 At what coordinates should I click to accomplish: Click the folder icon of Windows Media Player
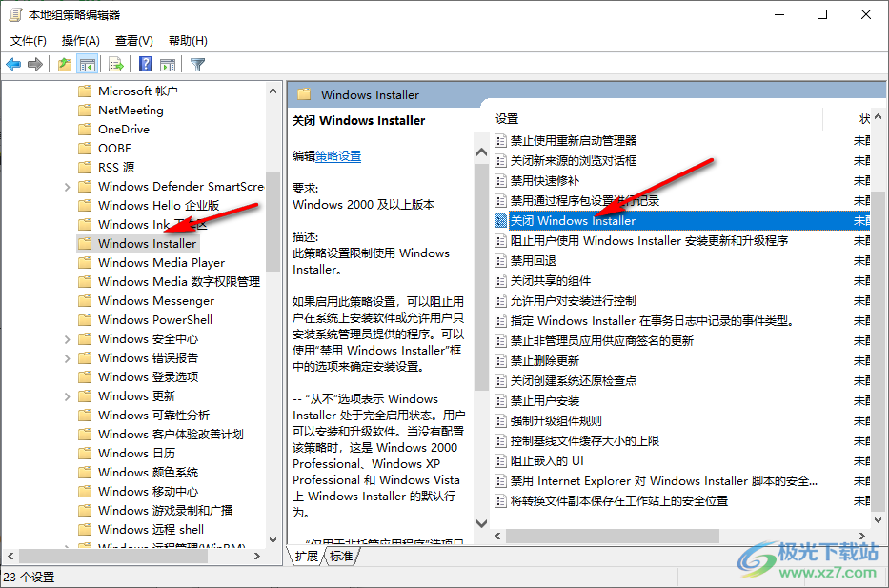coord(85,262)
